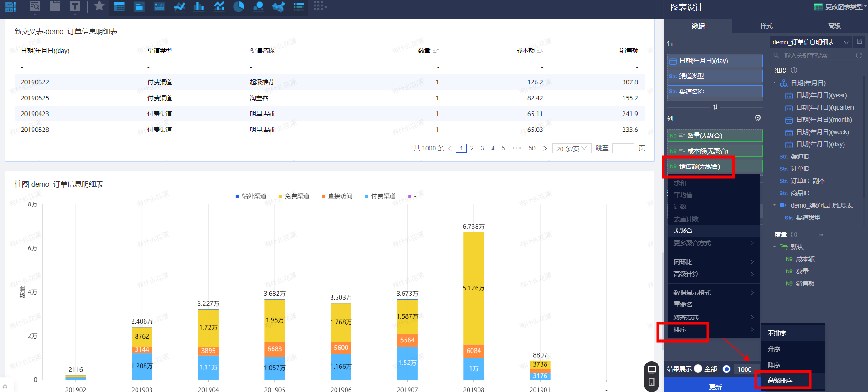Refresh the field list with reload icon
The width and height of the screenshot is (868, 392).
click(x=858, y=55)
